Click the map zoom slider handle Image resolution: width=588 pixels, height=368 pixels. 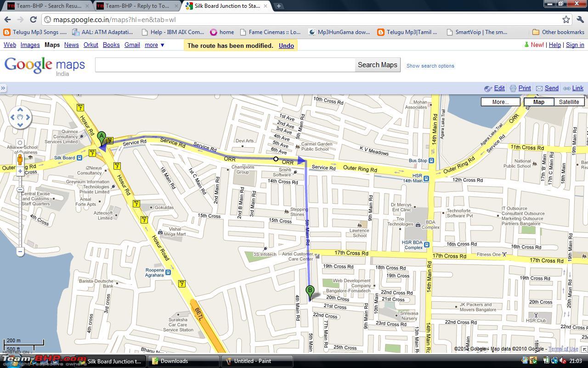click(x=20, y=190)
